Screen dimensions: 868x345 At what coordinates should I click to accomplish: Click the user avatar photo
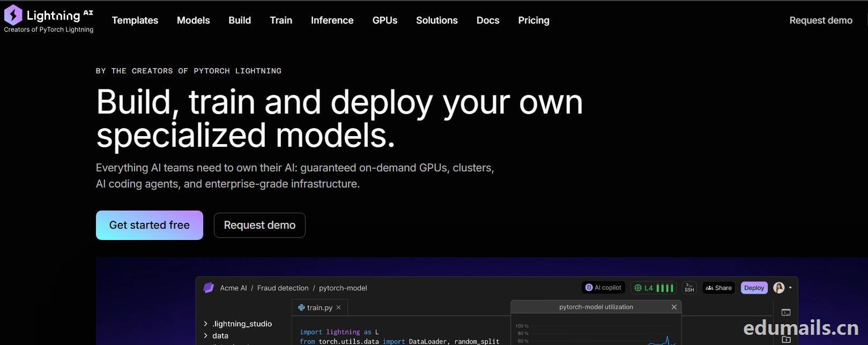tap(779, 288)
